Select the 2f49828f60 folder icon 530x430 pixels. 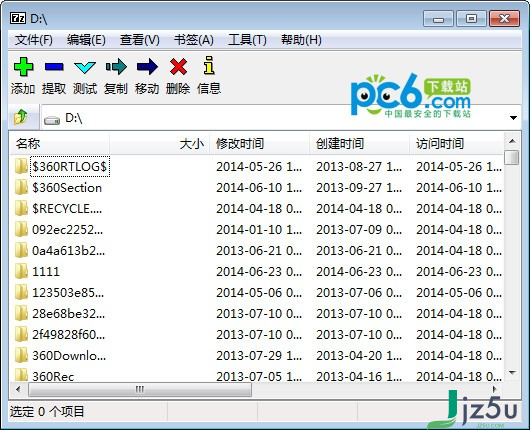[21, 334]
